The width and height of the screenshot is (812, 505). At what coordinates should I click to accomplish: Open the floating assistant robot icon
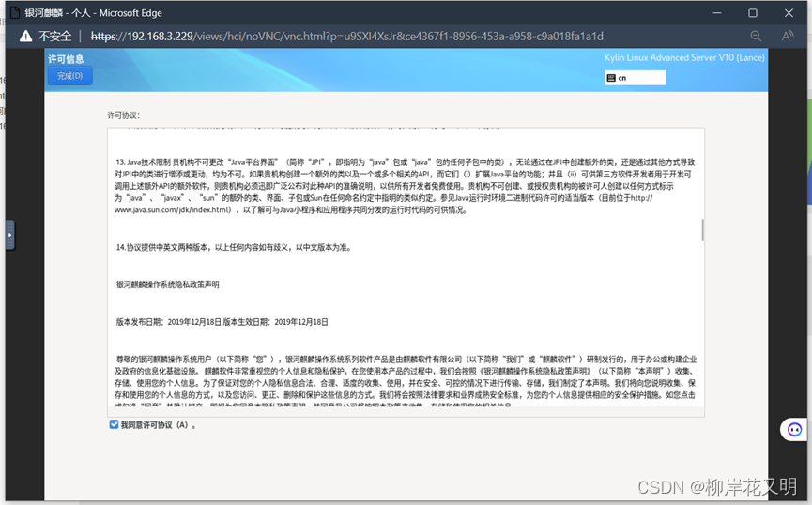click(x=794, y=429)
